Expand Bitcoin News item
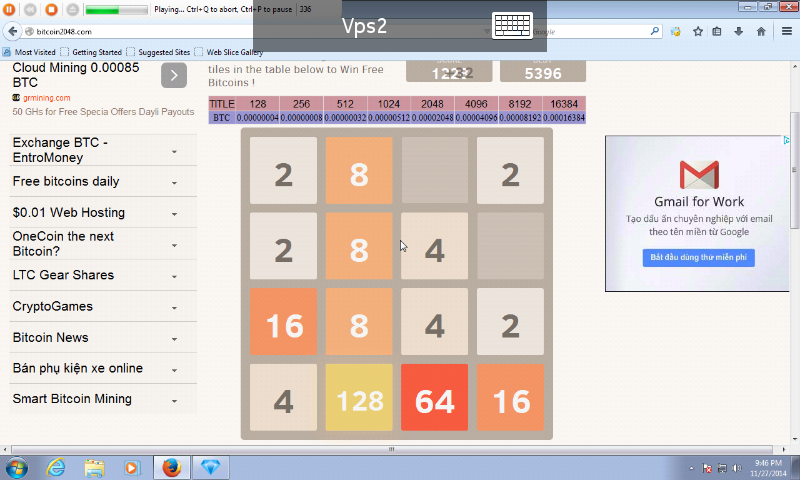Viewport: 800px width, 480px height. coord(103,338)
